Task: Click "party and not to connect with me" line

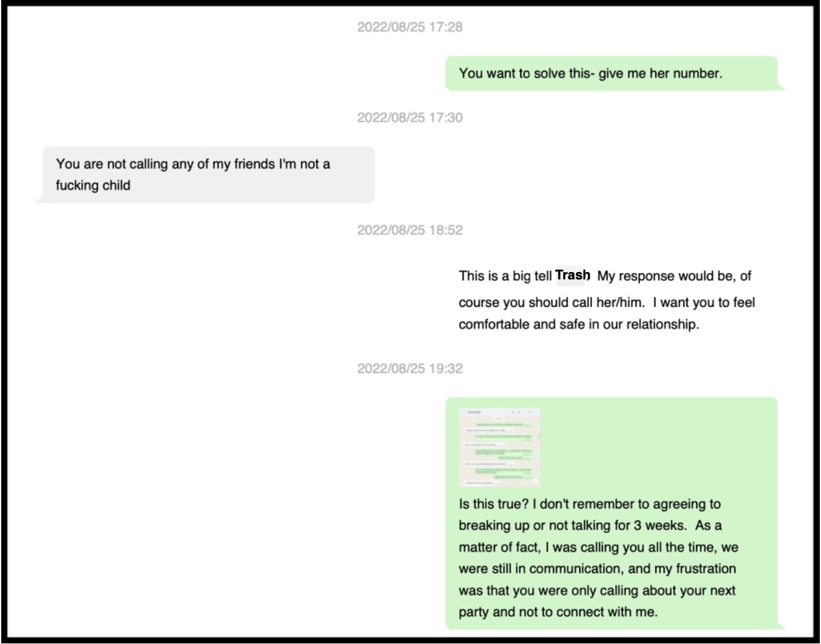Action: pos(558,612)
